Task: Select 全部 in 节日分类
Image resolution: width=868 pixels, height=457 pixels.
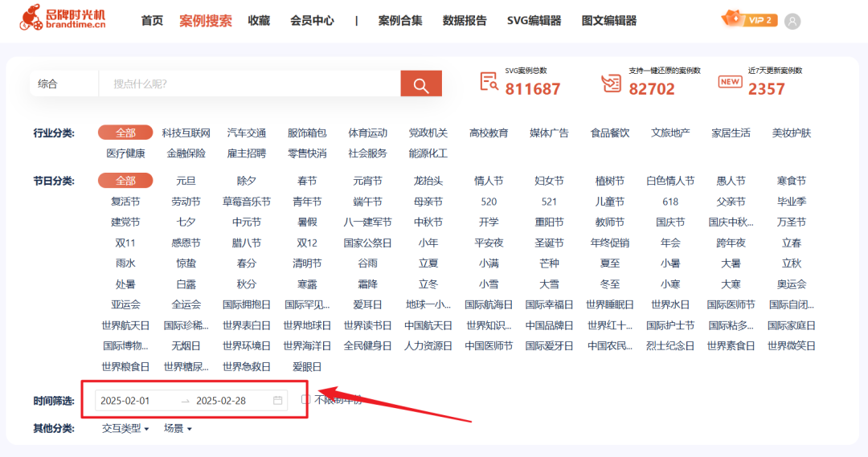Action: [x=125, y=181]
